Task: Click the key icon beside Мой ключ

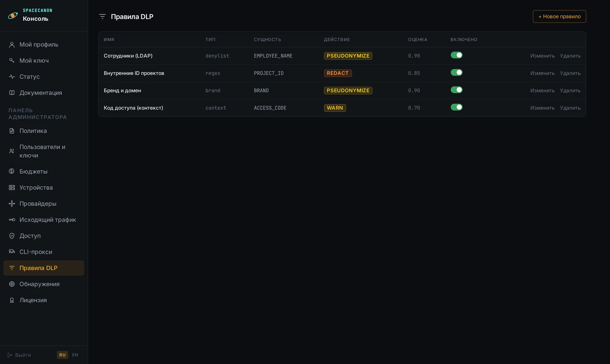Action: 12,61
